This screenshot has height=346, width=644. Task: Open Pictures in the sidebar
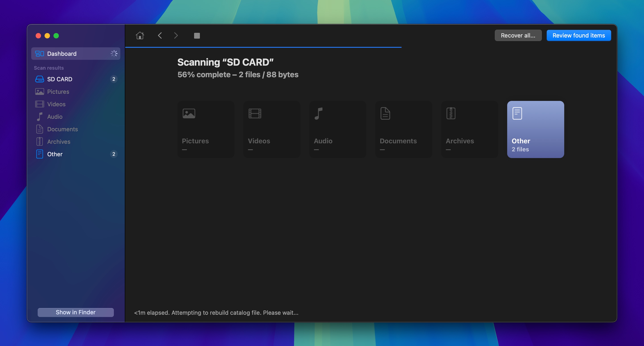pyautogui.click(x=58, y=92)
